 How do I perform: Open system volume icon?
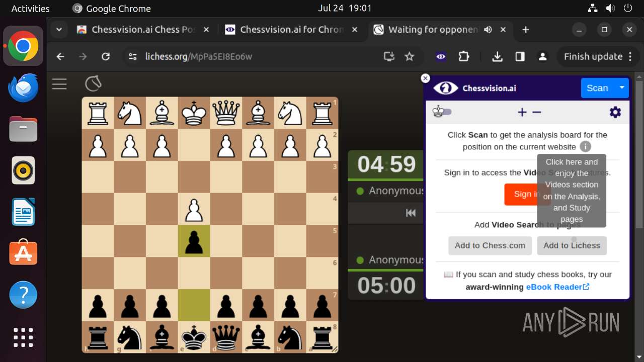click(610, 8)
